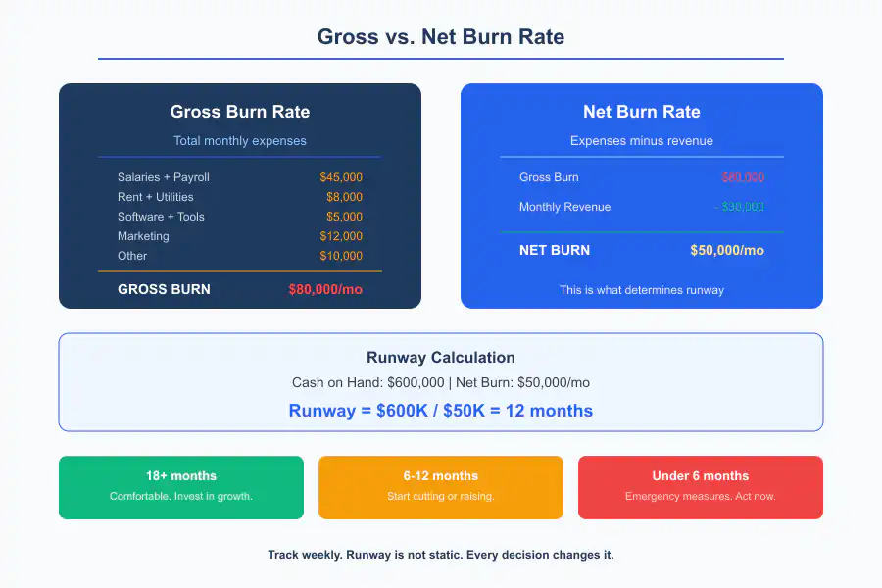Click the red Under 6 months card
The image size is (882, 588).
pos(700,487)
